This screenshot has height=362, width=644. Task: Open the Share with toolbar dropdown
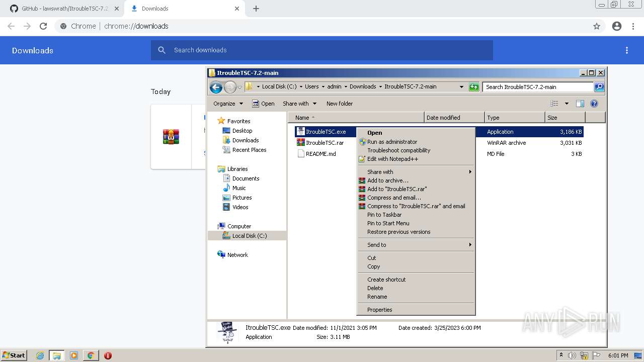pos(299,104)
